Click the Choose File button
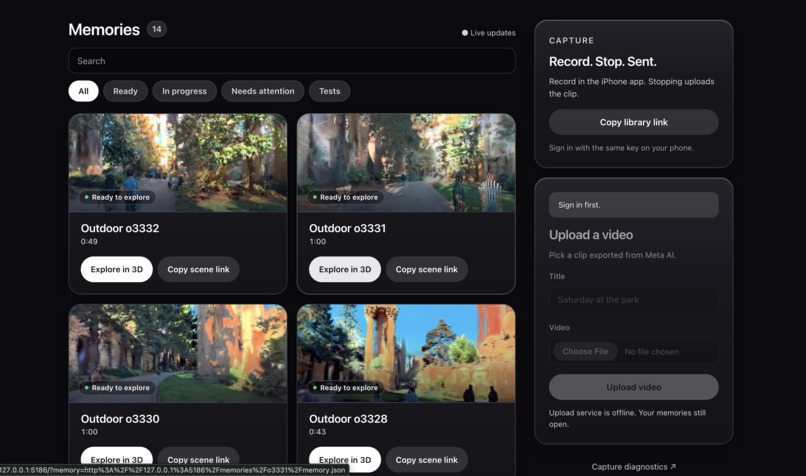 [x=585, y=352]
